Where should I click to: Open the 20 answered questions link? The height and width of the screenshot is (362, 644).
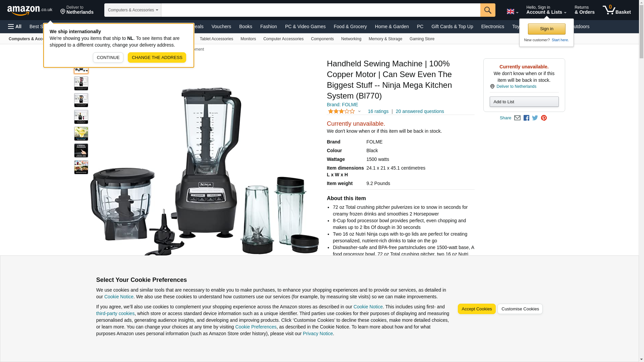[x=420, y=111]
